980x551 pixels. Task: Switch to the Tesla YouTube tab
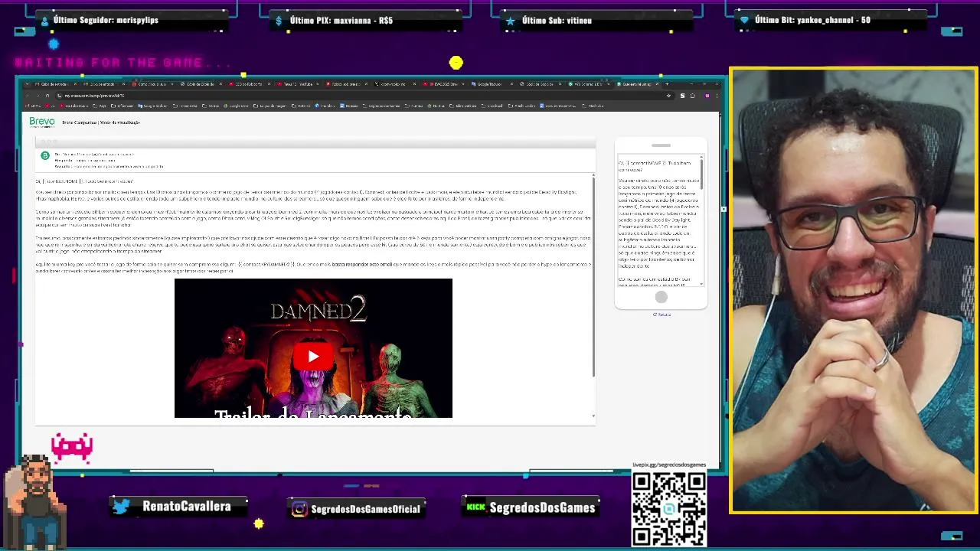tap(296, 84)
